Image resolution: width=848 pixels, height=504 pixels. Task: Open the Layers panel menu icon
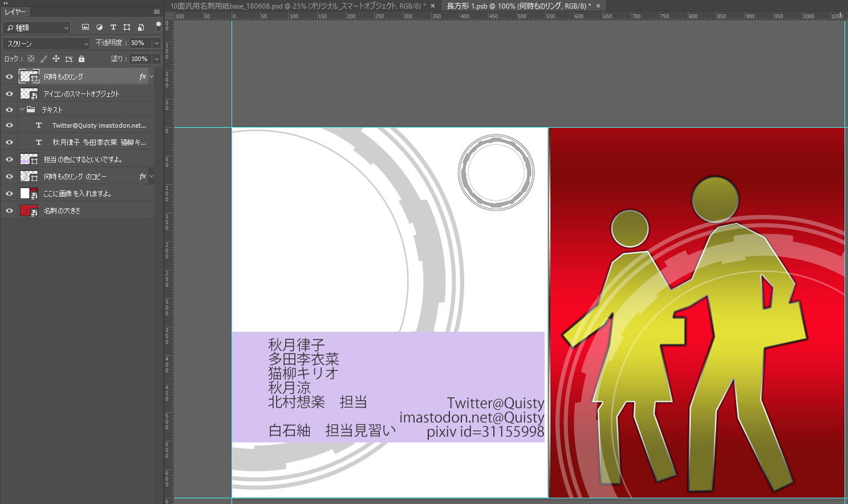[157, 11]
